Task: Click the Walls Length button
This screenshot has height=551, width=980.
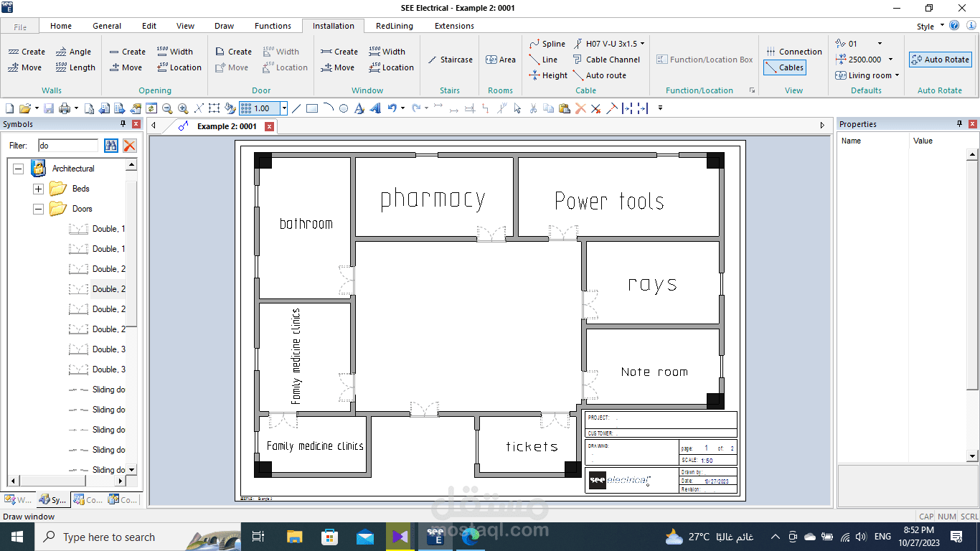Action: coord(75,67)
